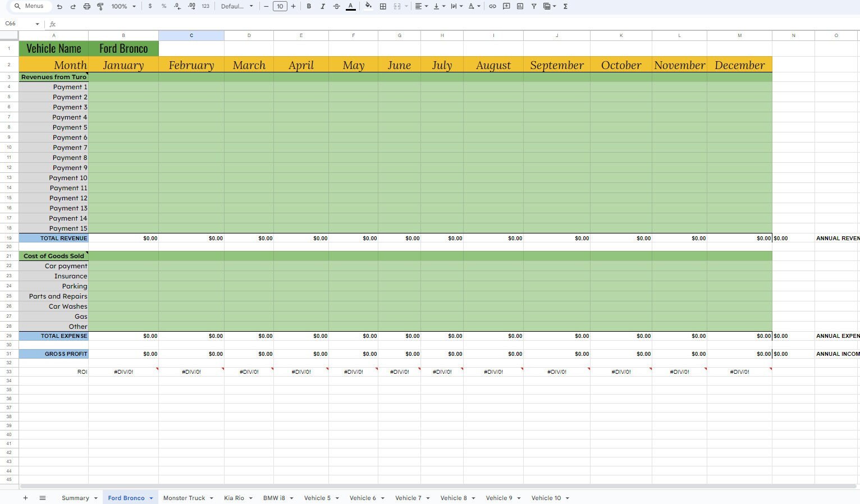Toggle strikethrough formatting

[x=336, y=6]
